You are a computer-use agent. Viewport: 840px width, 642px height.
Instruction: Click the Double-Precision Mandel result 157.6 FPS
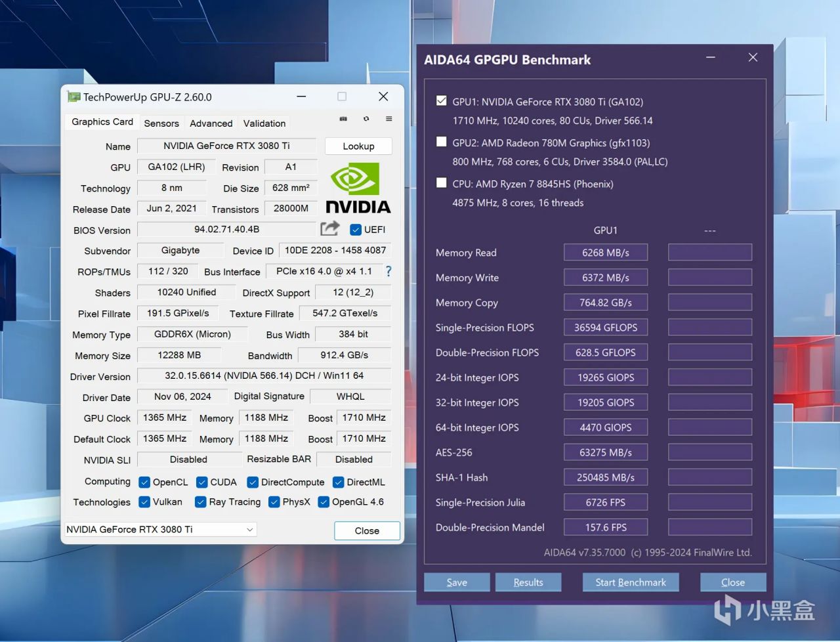point(606,527)
